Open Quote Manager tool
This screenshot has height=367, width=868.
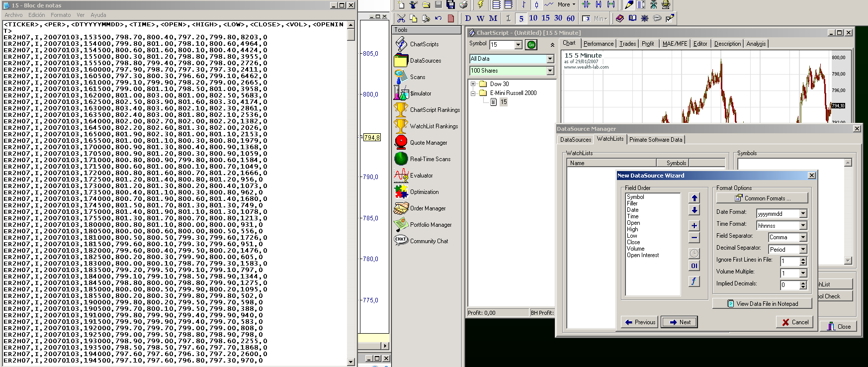tap(421, 143)
